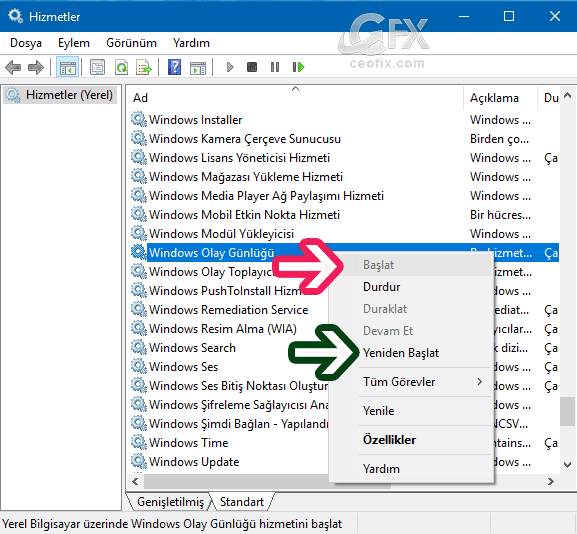
Task: Click gear icon of Windows Search row
Action: point(139,347)
